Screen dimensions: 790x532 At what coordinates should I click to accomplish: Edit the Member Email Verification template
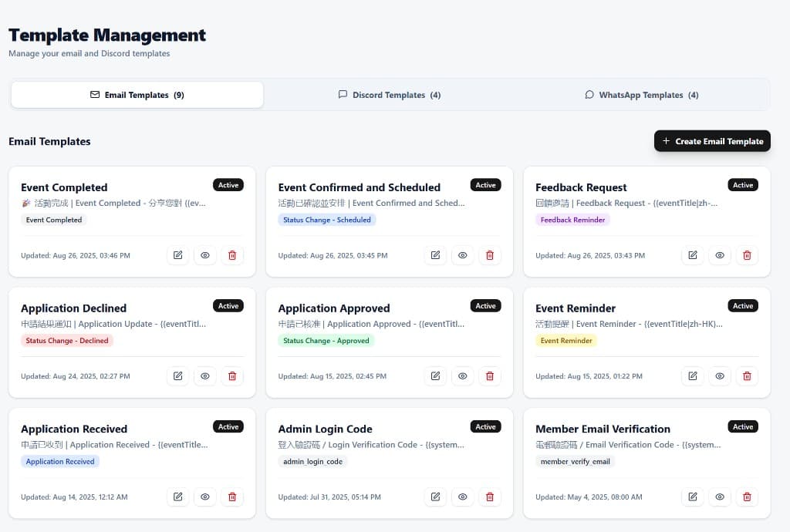tap(693, 497)
